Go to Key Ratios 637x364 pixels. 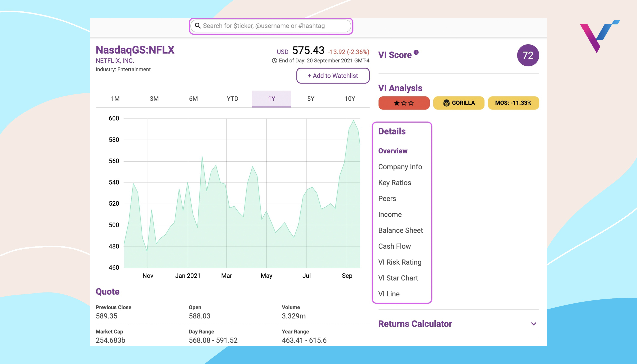click(x=395, y=183)
